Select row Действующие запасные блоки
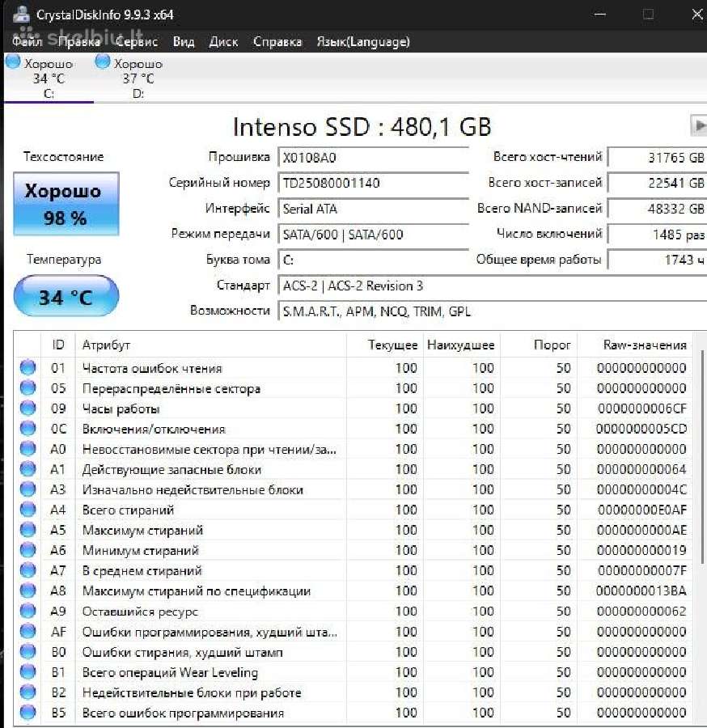Image resolution: width=707 pixels, height=728 pixels. (x=353, y=469)
